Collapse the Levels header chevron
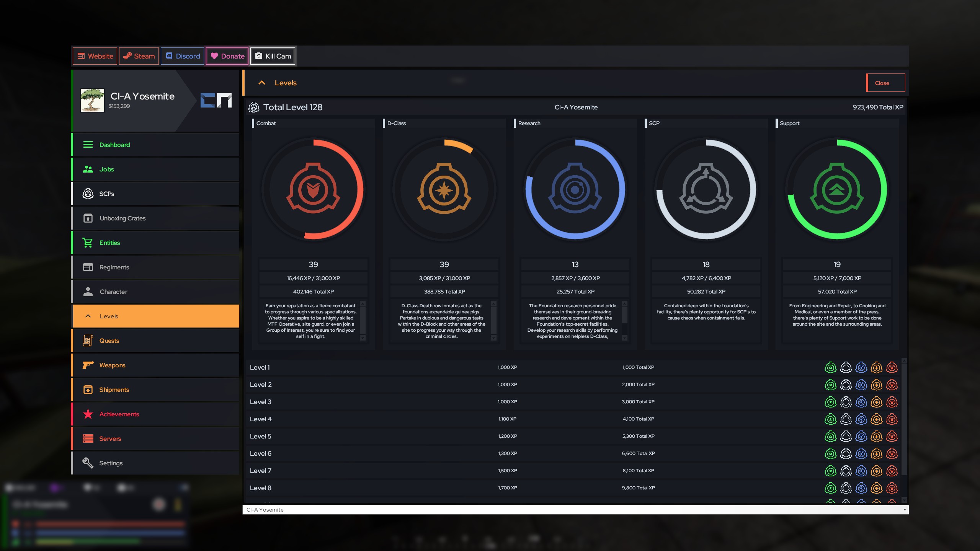This screenshot has width=980, height=551. pos(262,83)
